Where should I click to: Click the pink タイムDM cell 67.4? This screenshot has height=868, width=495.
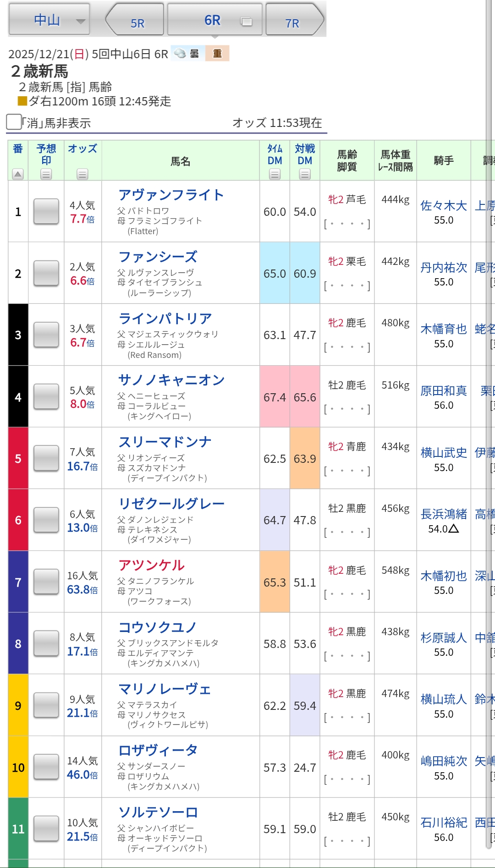(275, 397)
